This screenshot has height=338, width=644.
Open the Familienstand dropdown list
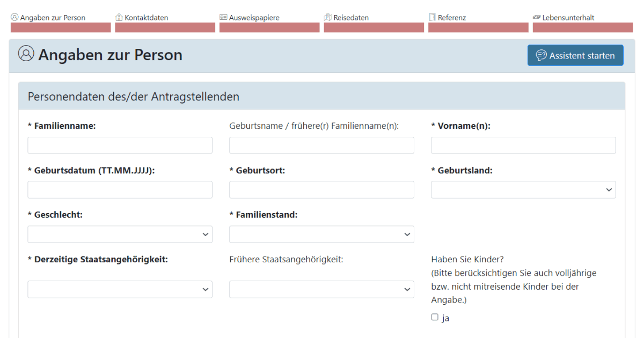click(x=321, y=234)
